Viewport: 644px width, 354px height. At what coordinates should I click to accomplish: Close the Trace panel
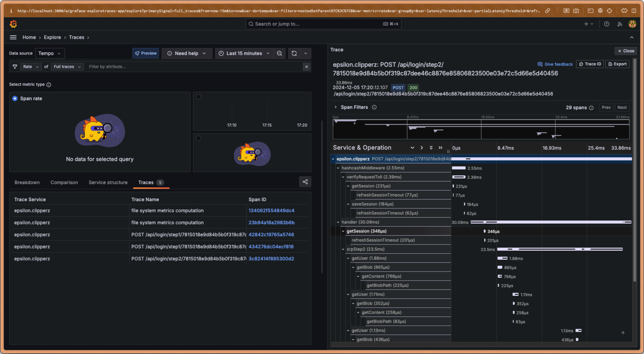pyautogui.click(x=626, y=51)
